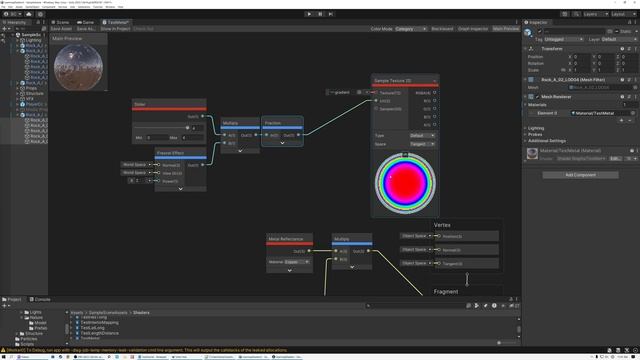
Task: Open the Layout dropdown in top toolbar
Action: [623, 14]
